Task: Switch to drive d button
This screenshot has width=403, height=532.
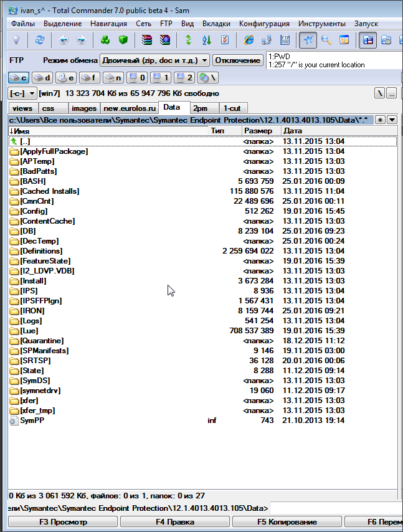Action: pos(42,78)
